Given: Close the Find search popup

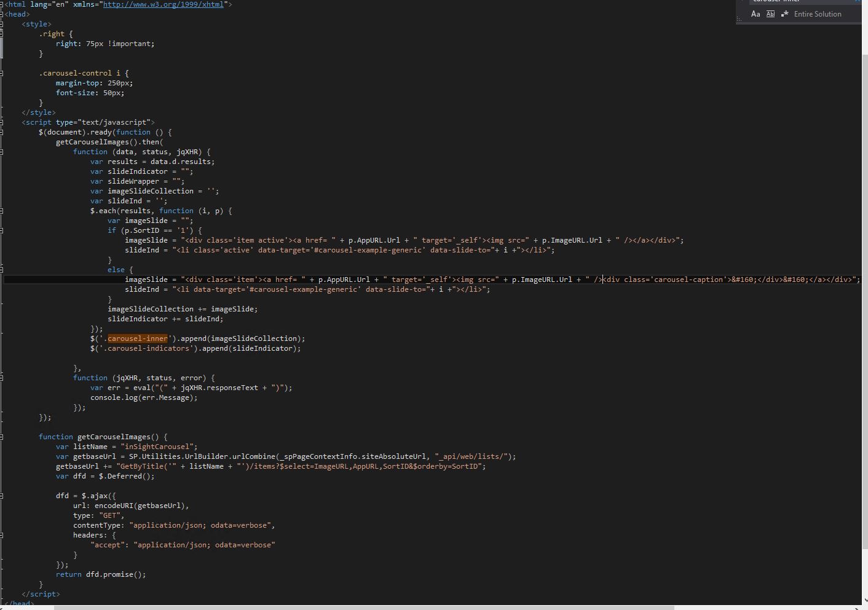Looking at the screenshot, I should pyautogui.click(x=859, y=2).
